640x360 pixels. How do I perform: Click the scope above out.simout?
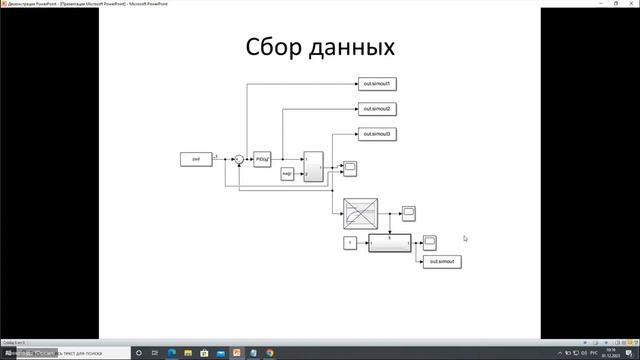pyautogui.click(x=429, y=243)
